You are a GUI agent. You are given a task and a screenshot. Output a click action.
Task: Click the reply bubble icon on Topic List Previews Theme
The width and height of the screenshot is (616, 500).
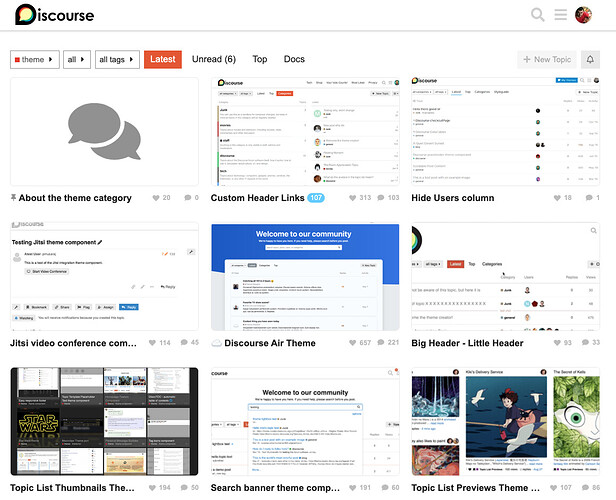click(585, 488)
